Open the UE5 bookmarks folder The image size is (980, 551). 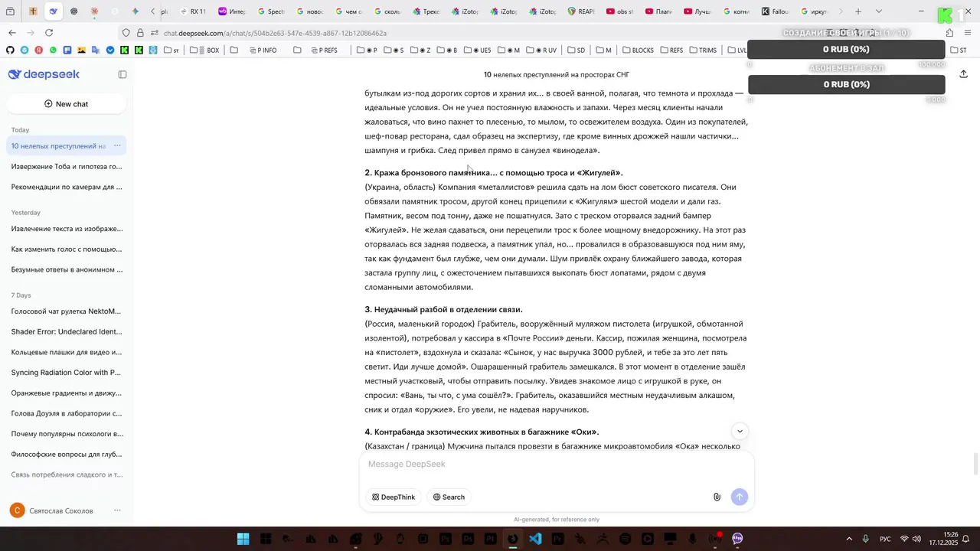[x=479, y=50]
